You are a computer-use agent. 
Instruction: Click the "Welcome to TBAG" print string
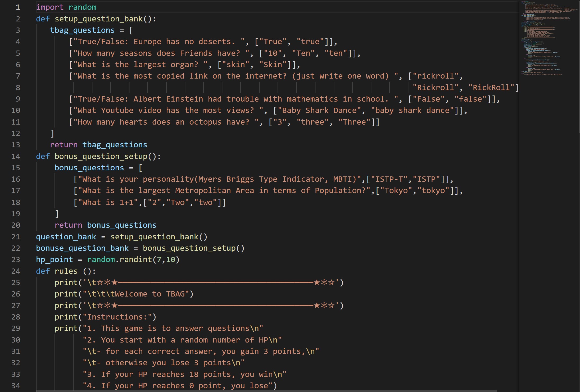tap(138, 294)
